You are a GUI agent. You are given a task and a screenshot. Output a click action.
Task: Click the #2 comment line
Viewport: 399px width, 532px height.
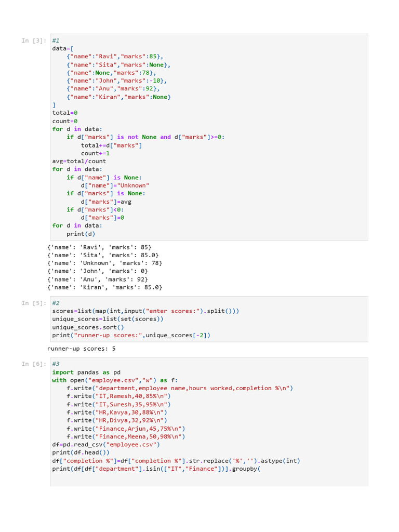(56, 303)
